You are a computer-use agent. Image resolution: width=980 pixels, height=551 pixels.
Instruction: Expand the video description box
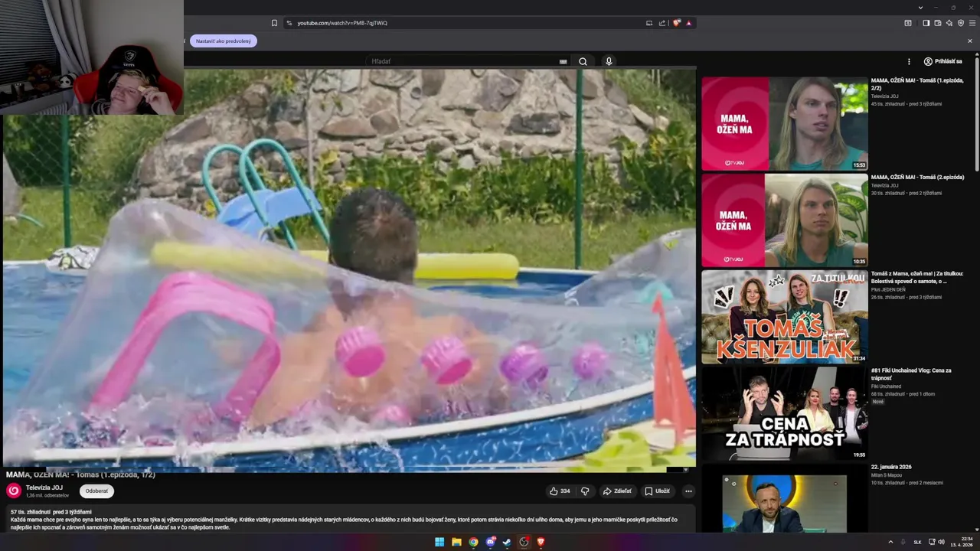[x=350, y=518]
